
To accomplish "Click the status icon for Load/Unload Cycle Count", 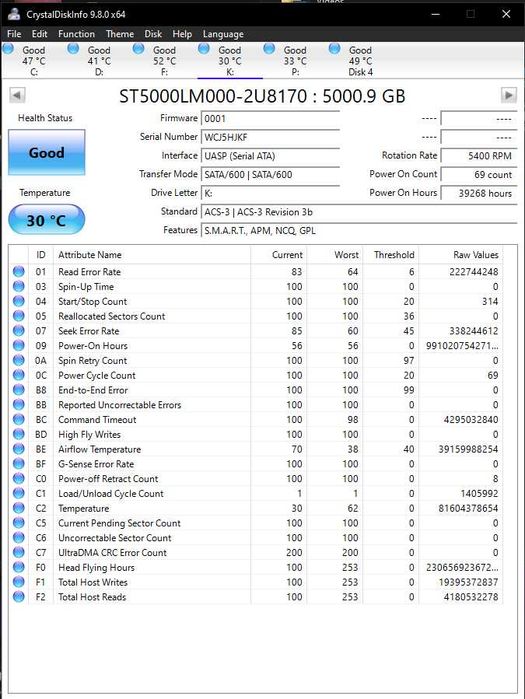I will [x=19, y=493].
